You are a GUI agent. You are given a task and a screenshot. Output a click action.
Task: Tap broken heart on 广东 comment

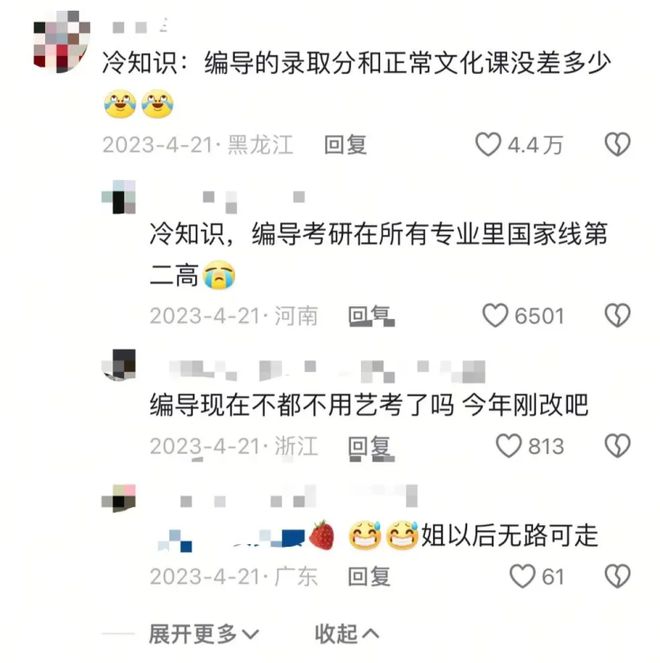point(617,576)
